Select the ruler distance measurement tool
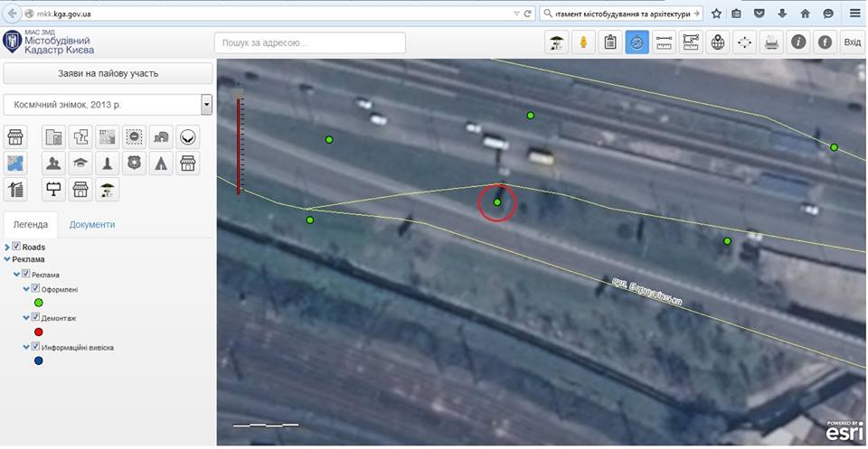 point(664,42)
